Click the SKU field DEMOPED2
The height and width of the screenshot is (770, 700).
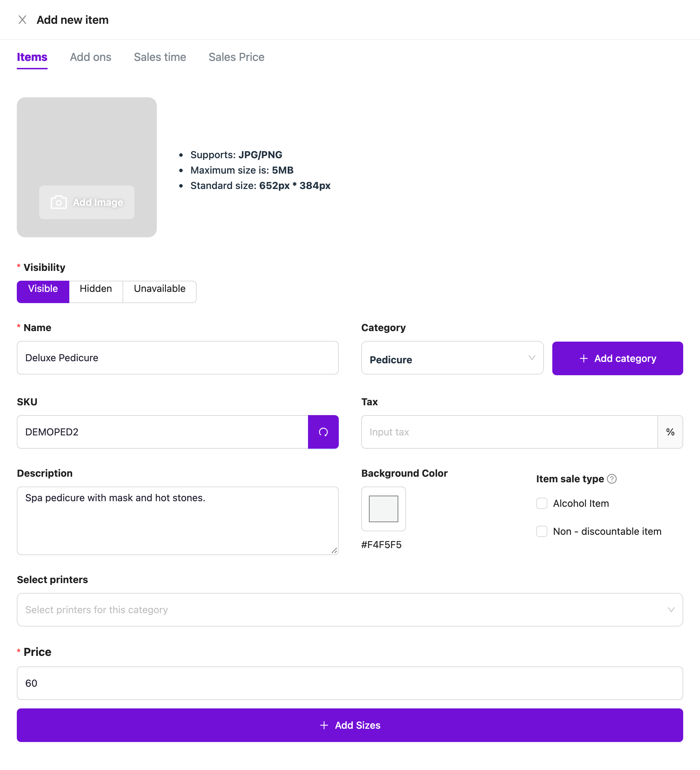point(162,432)
